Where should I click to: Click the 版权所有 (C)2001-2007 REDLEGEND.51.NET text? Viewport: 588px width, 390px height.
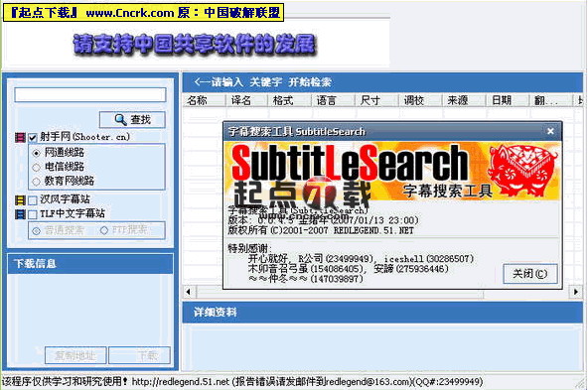pos(321,230)
